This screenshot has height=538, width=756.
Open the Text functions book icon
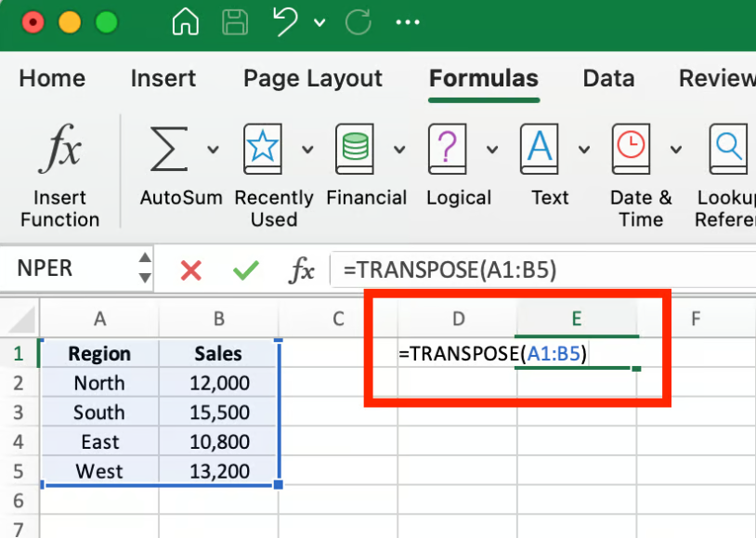540,149
